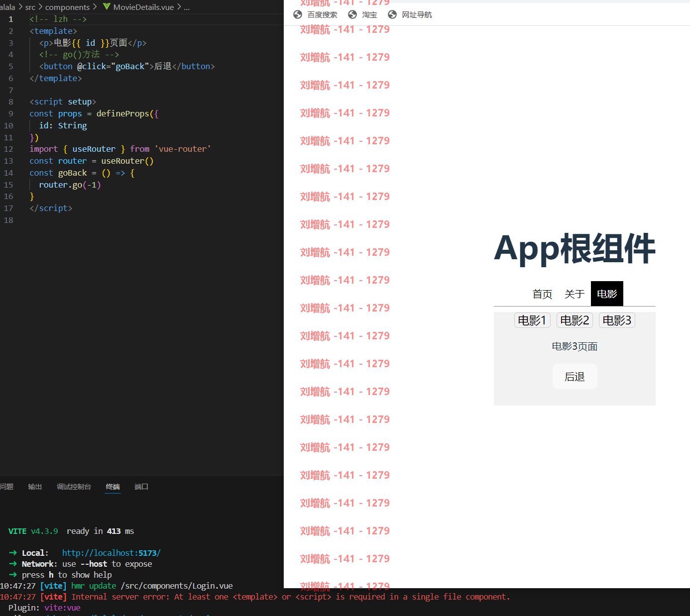Screen dimensions: 690x616
Task: Click the 电影3 button
Action: pyautogui.click(x=617, y=320)
